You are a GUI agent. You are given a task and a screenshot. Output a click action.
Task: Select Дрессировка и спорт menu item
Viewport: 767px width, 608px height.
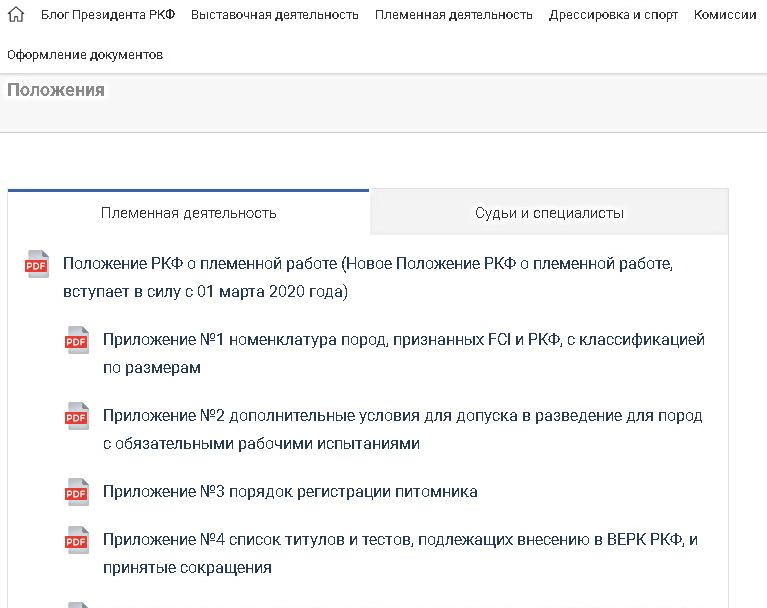613,15
